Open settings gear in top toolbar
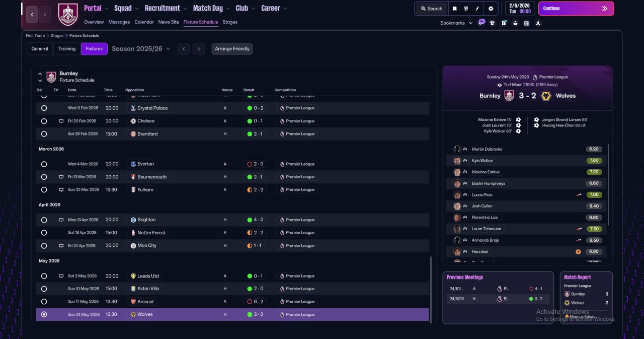Image resolution: width=644 pixels, height=339 pixels. point(491,9)
